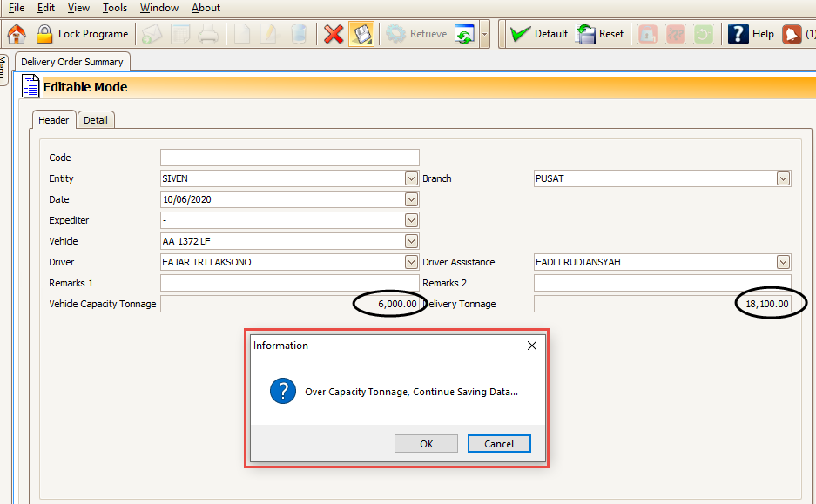This screenshot has width=816, height=504.
Task: Open the View menu
Action: [x=78, y=8]
